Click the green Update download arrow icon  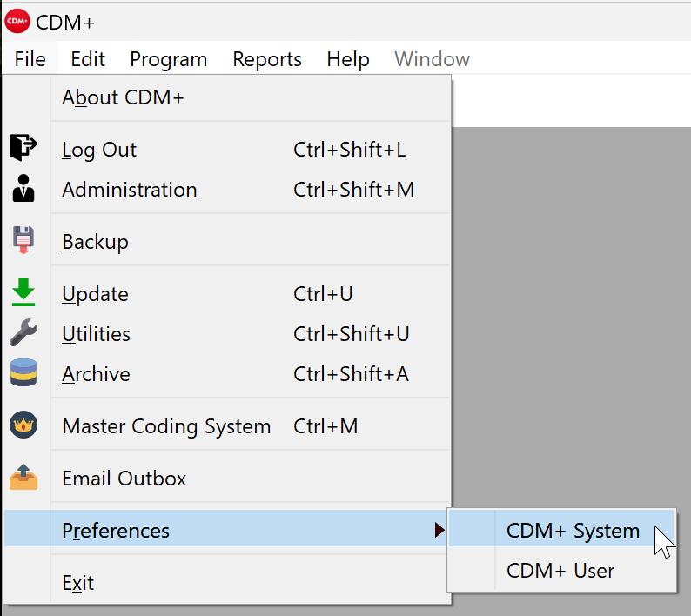pos(23,293)
